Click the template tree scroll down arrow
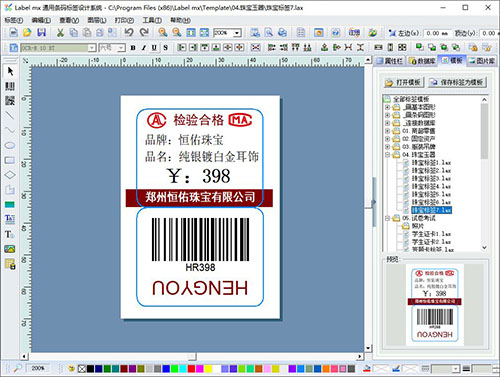500x377 pixels. [484, 248]
